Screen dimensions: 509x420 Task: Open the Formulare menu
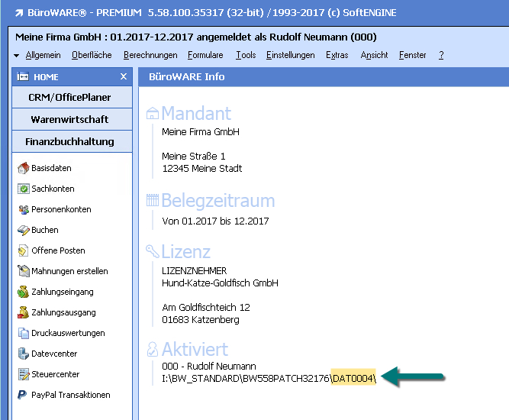[x=205, y=55]
